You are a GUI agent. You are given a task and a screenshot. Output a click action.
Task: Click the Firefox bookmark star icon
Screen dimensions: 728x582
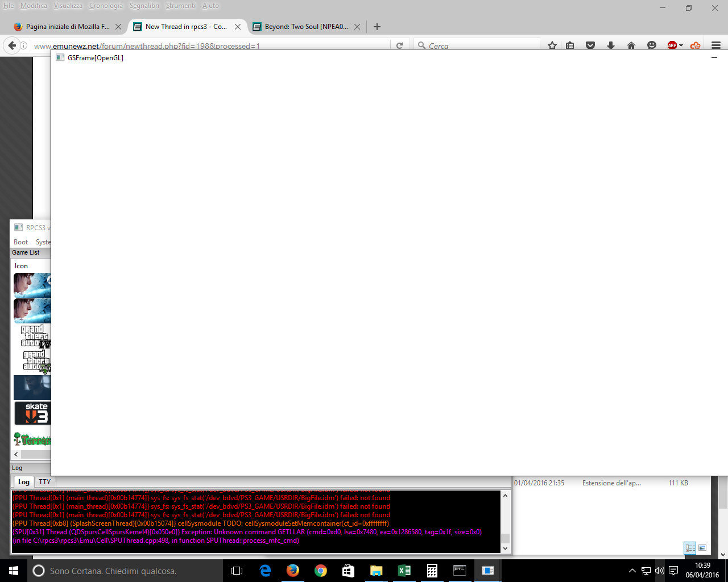point(552,45)
